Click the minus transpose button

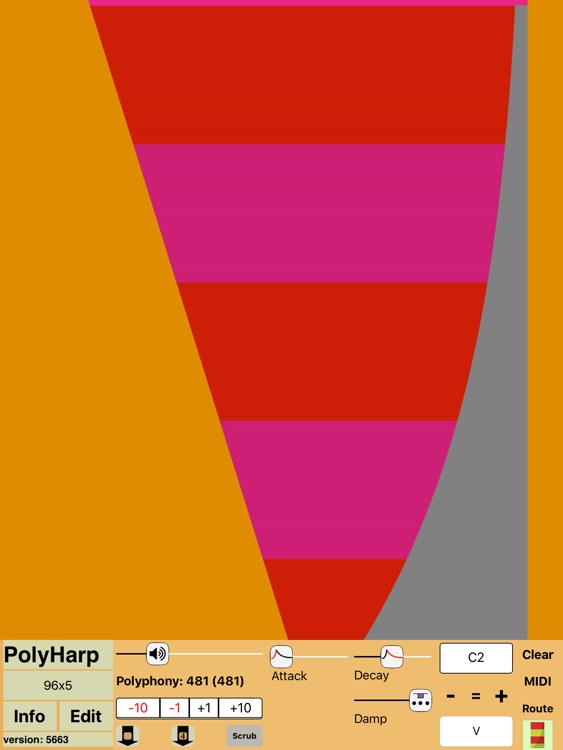[450, 696]
